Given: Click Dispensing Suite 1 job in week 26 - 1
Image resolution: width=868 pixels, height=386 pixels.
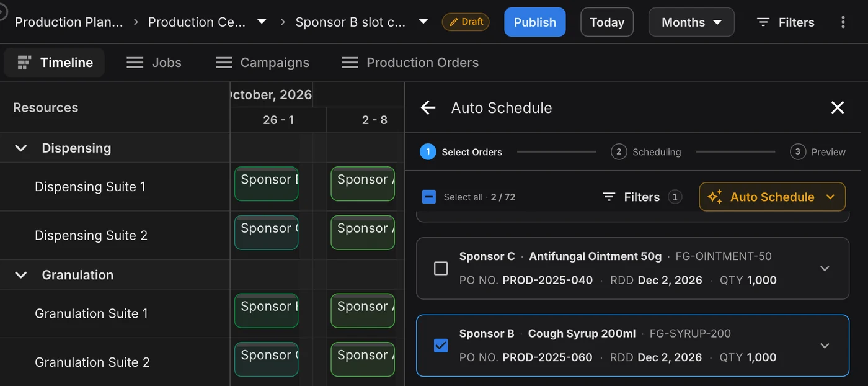Looking at the screenshot, I should pos(267,184).
